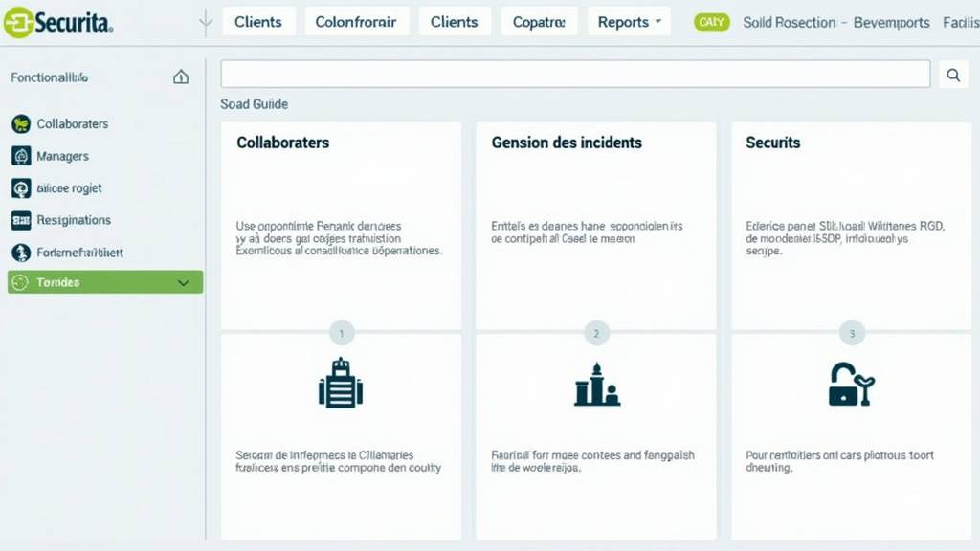This screenshot has width=980, height=551.
Task: Click into the search input field
Action: [x=574, y=75]
